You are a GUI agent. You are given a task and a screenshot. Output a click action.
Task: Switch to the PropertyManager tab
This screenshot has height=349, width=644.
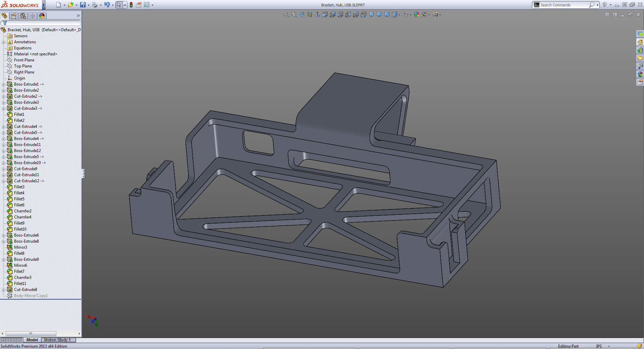click(14, 16)
